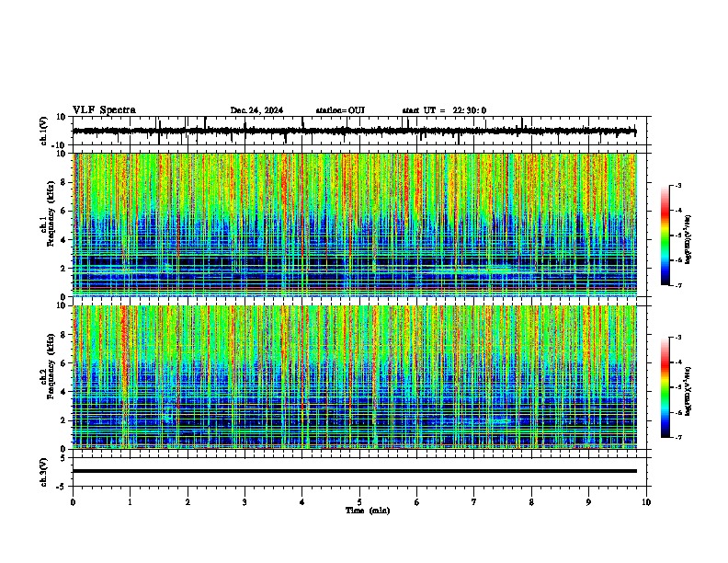Image resolution: width=728 pixels, height=563 pixels.
Task: Click the ch.1 spectrogram "4" kHz tick label
Action: click(x=63, y=240)
